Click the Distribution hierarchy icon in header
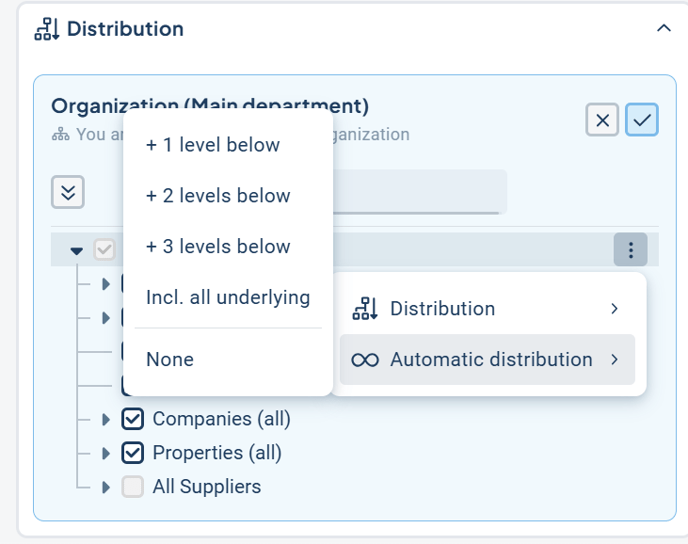 coord(47,30)
